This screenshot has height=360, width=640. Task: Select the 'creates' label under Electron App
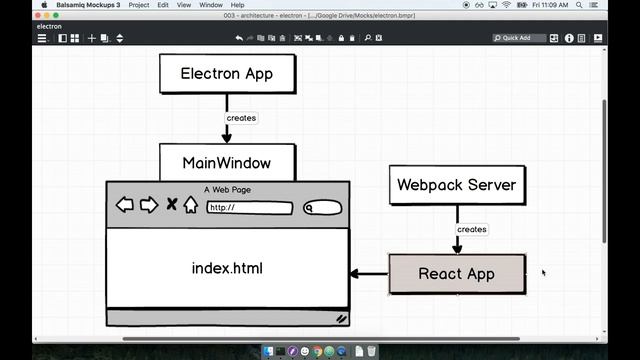pos(241,118)
